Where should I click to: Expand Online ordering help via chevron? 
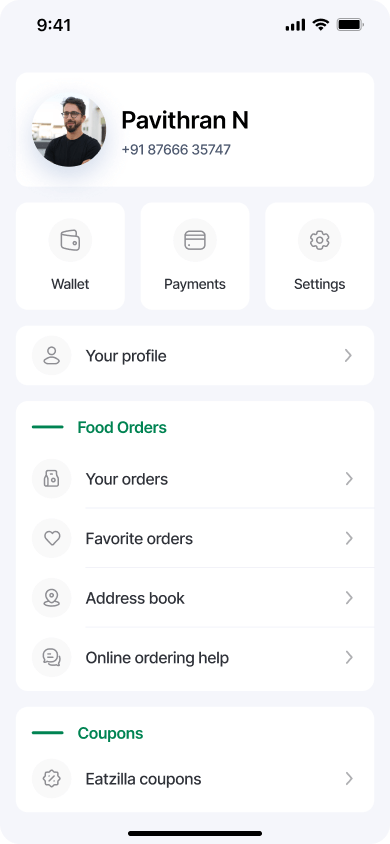pos(349,657)
